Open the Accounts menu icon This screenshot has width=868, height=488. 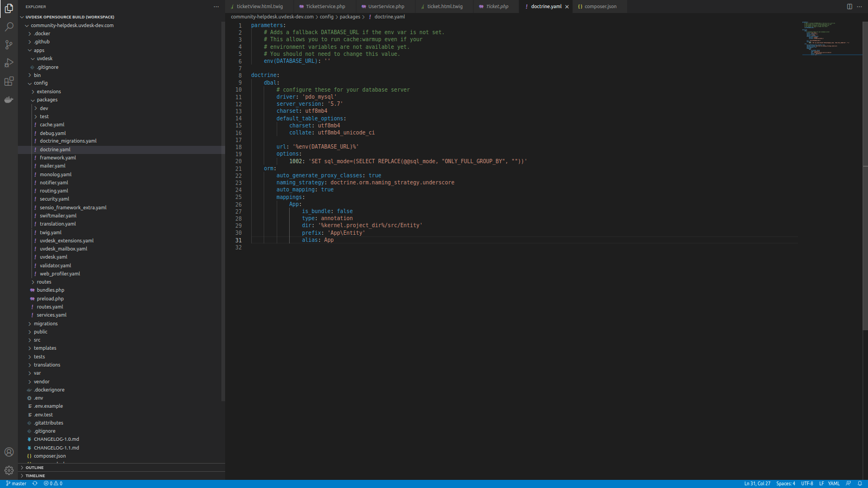(9, 452)
